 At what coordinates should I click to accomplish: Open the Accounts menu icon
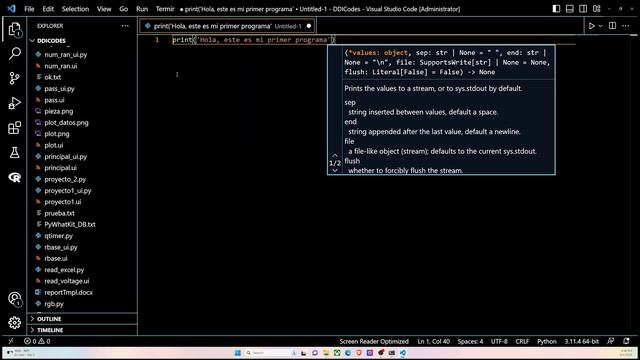15,299
